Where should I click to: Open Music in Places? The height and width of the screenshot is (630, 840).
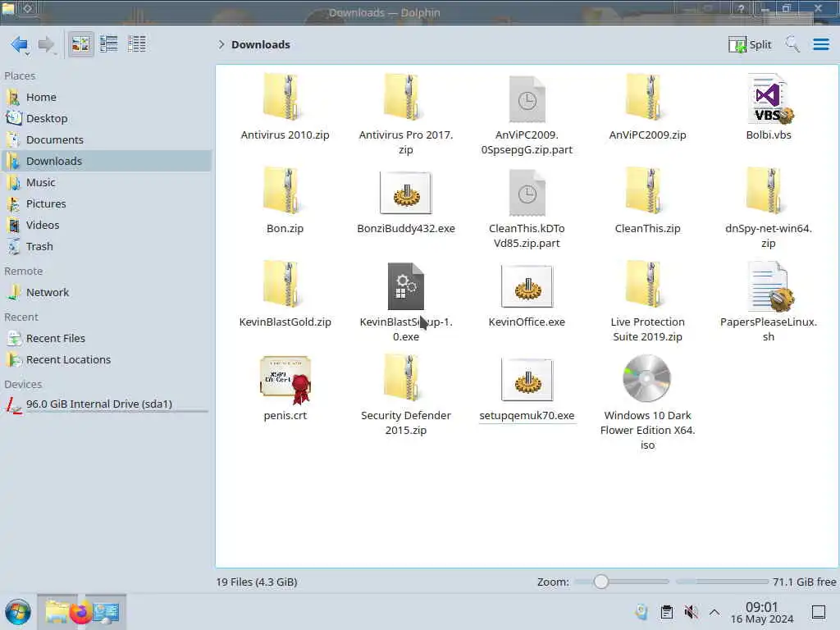[x=107, y=183]
